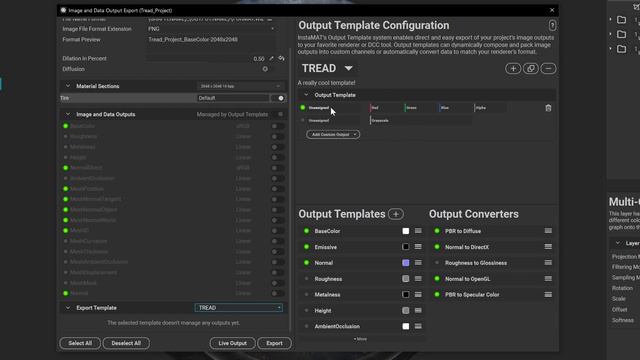
Task: Click the Red channel slot of first output
Action: (x=386, y=108)
